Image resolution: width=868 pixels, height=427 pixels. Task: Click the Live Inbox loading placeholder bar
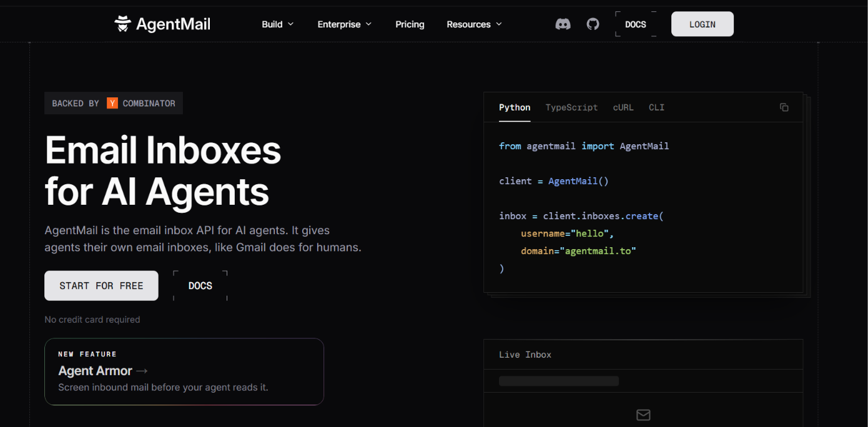click(559, 381)
